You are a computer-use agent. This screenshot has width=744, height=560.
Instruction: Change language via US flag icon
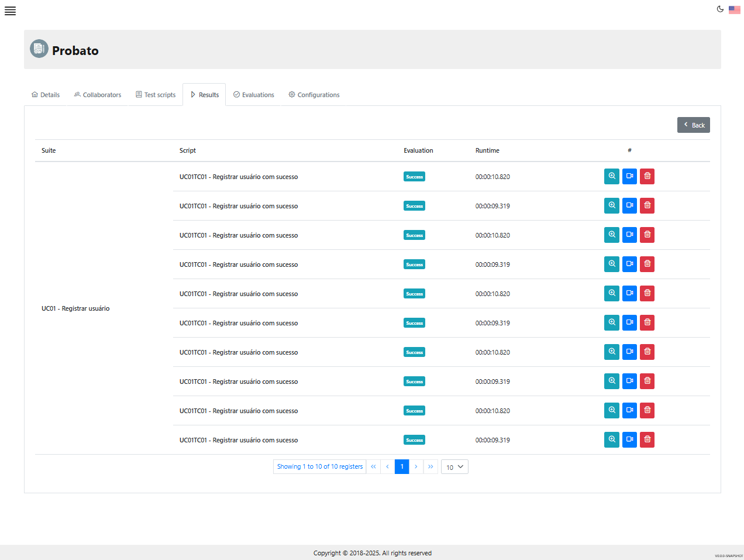734,9
